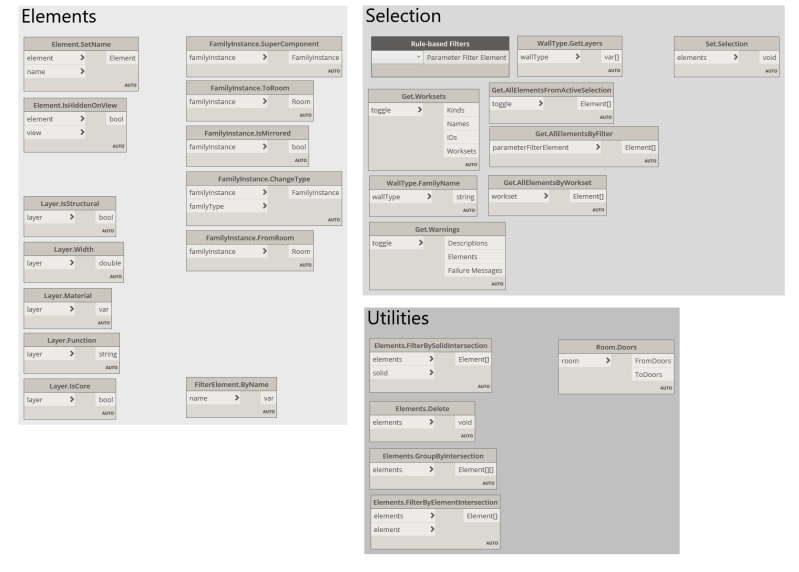Click the string output of WallType.FamilyName
Screen dimensions: 799x572
[x=465, y=197]
